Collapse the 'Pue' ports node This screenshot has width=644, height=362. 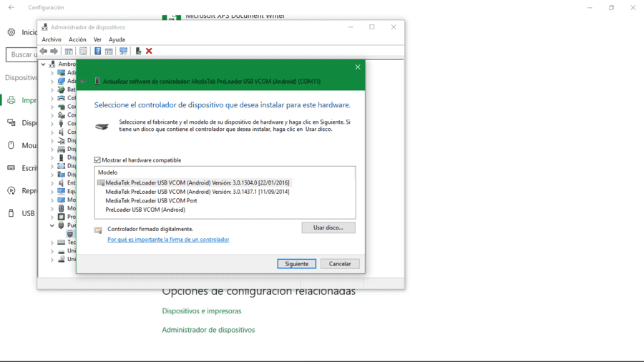click(52, 225)
